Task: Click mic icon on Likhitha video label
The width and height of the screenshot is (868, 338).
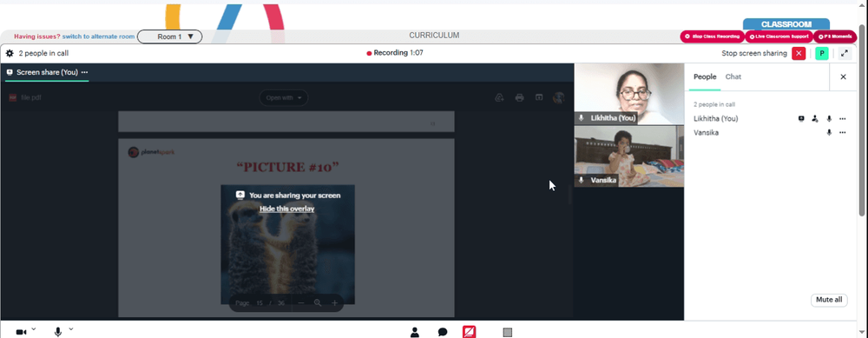Action: click(582, 118)
